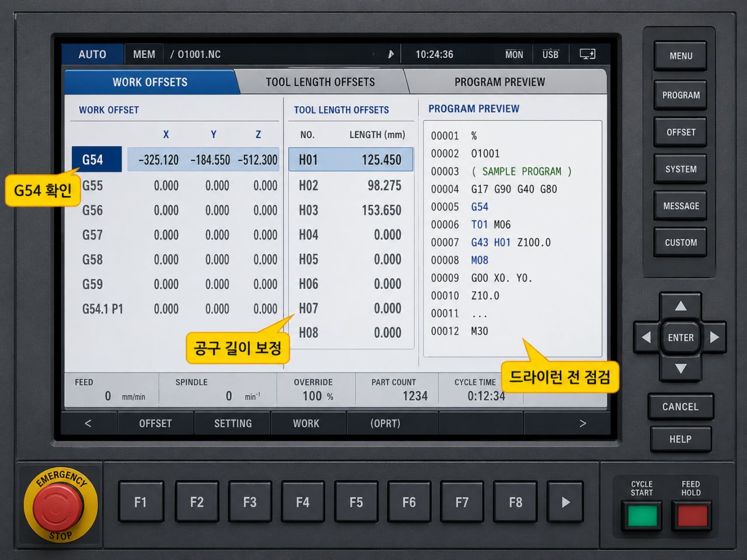Click the monitor display icon in status bar

[587, 54]
